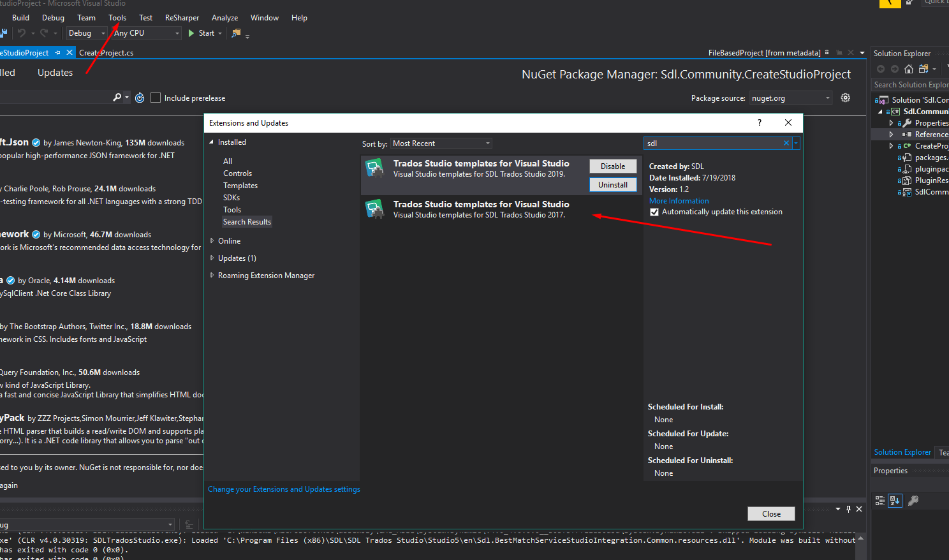Viewport: 949px width, 560px height.
Task: Click the Oracle package verified badge icon
Action: coord(11,281)
